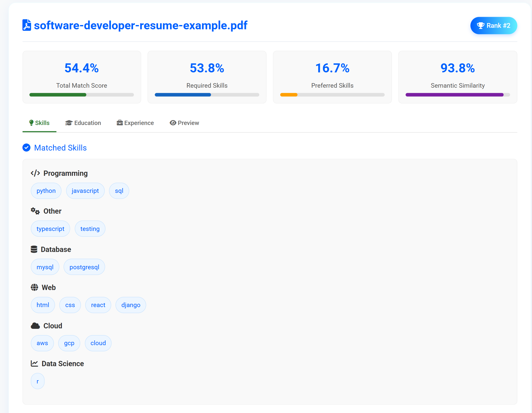Click the Database stack icon
Image resolution: width=532 pixels, height=413 pixels.
pos(34,249)
